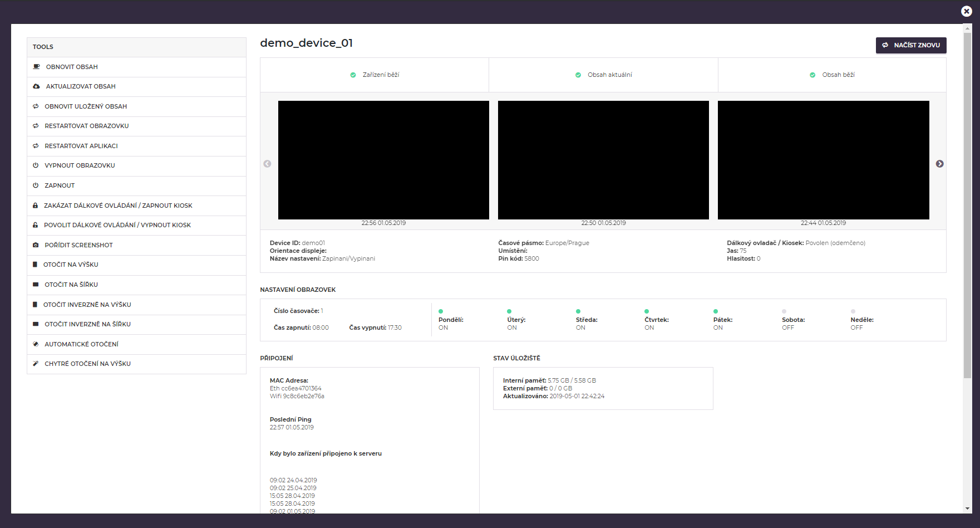Click the Středa green status dot
980x528 pixels.
[x=578, y=311]
